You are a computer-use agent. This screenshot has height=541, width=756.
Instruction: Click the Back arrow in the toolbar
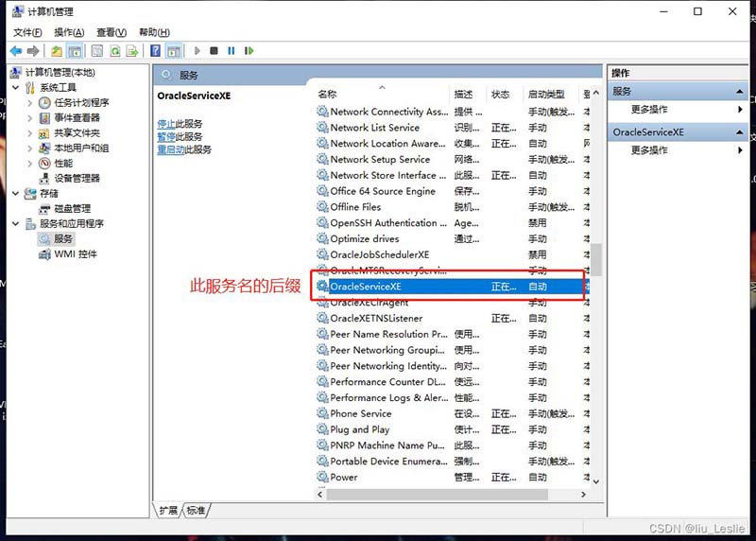coord(15,51)
